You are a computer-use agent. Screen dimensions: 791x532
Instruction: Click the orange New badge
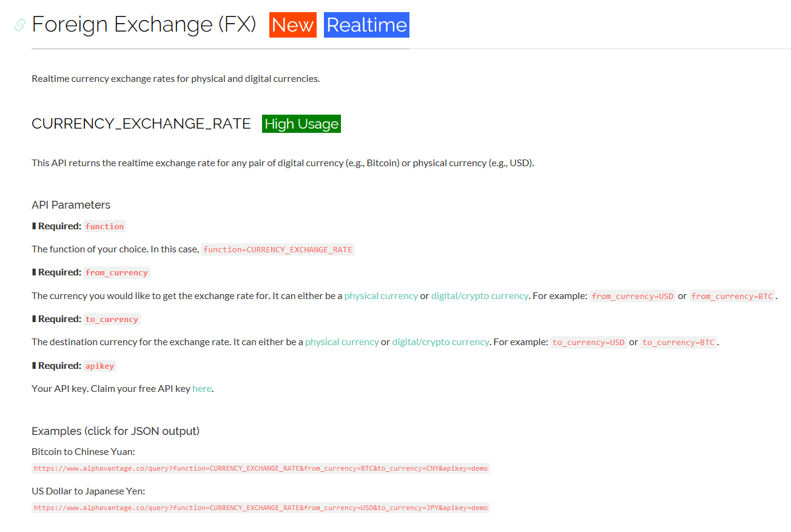pyautogui.click(x=293, y=25)
